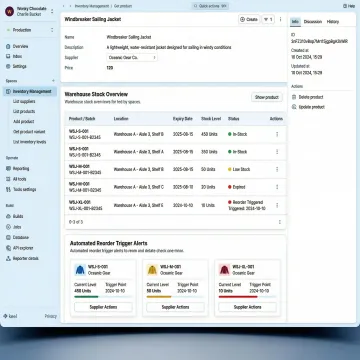The width and height of the screenshot is (360, 360).
Task: Click the red stock level bar on WSJ-XL-001 card
Action: click(x=238, y=297)
